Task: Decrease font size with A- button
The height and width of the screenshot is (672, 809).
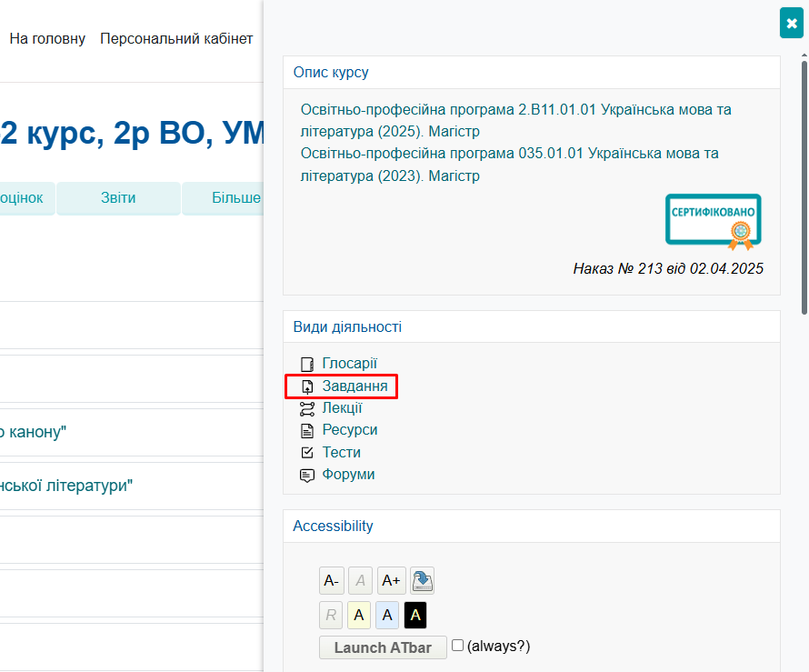Action: (331, 580)
